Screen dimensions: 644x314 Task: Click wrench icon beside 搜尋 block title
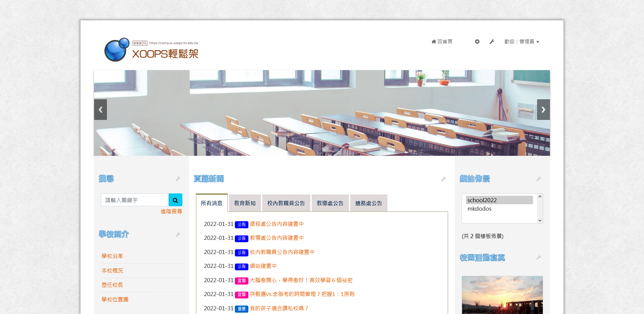tap(178, 179)
